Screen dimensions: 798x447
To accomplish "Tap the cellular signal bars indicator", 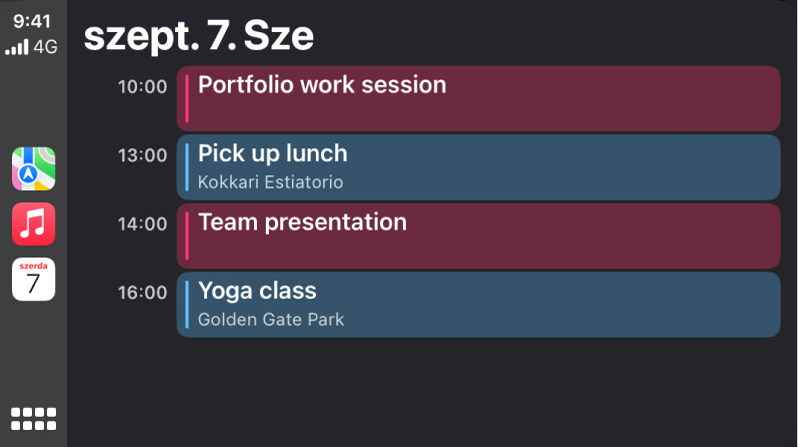I will pyautogui.click(x=17, y=47).
